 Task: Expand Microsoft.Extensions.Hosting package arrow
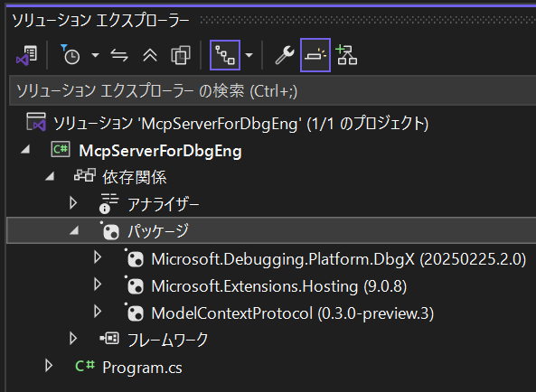(x=98, y=285)
